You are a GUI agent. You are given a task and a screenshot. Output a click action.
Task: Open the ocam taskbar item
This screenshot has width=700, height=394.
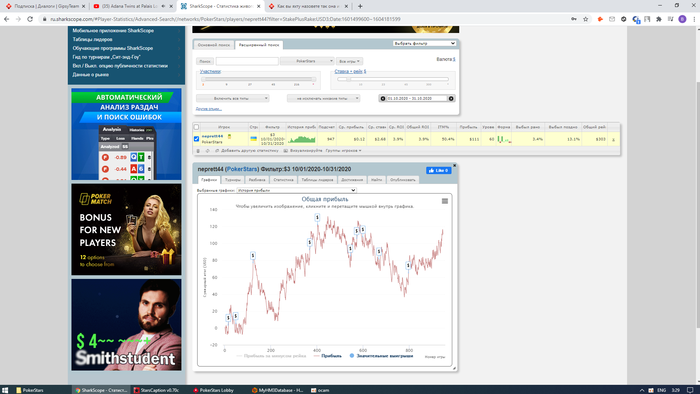click(321, 390)
